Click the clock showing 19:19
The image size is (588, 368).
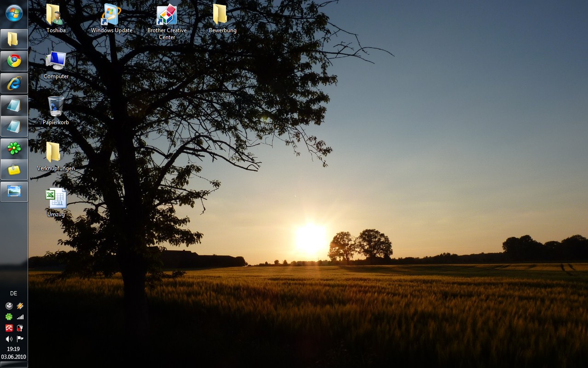(13, 349)
